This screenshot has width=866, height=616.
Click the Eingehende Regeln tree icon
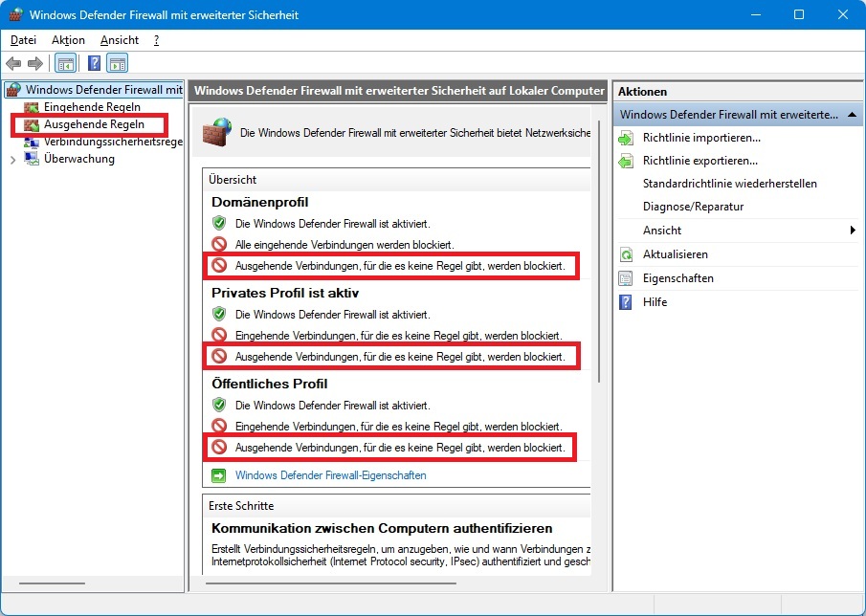(32, 107)
